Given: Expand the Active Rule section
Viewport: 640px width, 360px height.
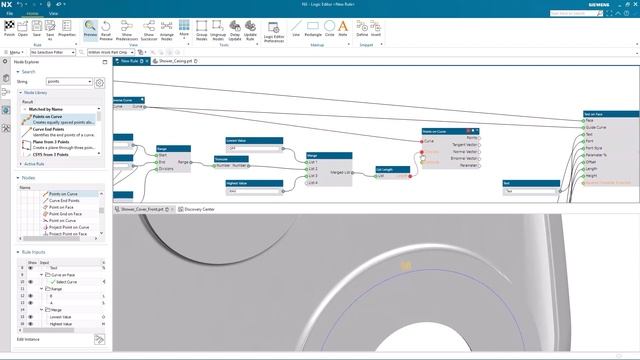Looking at the screenshot, I should click(x=20, y=164).
